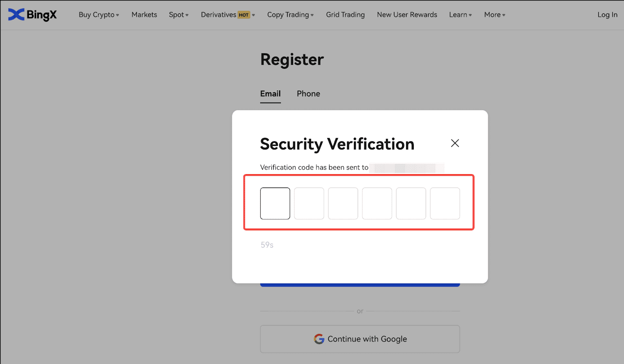The height and width of the screenshot is (364, 624).
Task: Expand the Buy Crypto dropdown
Action: (99, 15)
